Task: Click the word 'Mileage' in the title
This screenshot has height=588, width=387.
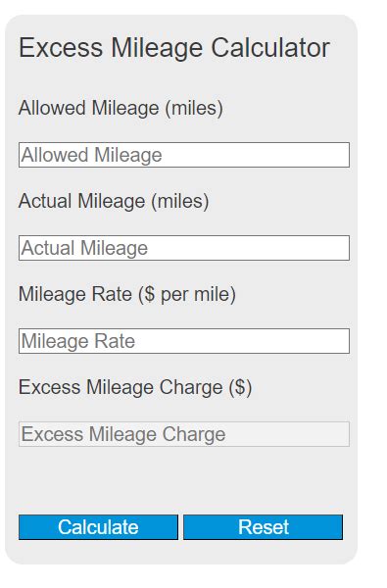Action: (x=157, y=49)
